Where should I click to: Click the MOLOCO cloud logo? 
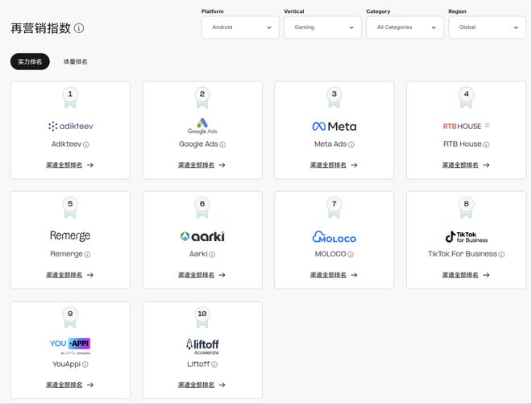point(334,237)
